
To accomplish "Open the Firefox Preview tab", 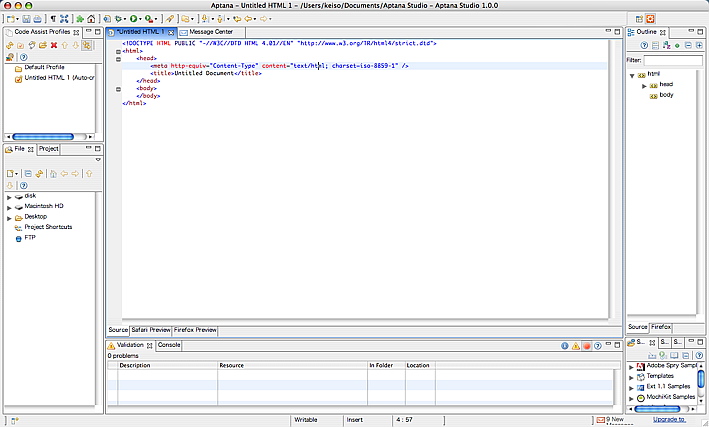I will [195, 329].
